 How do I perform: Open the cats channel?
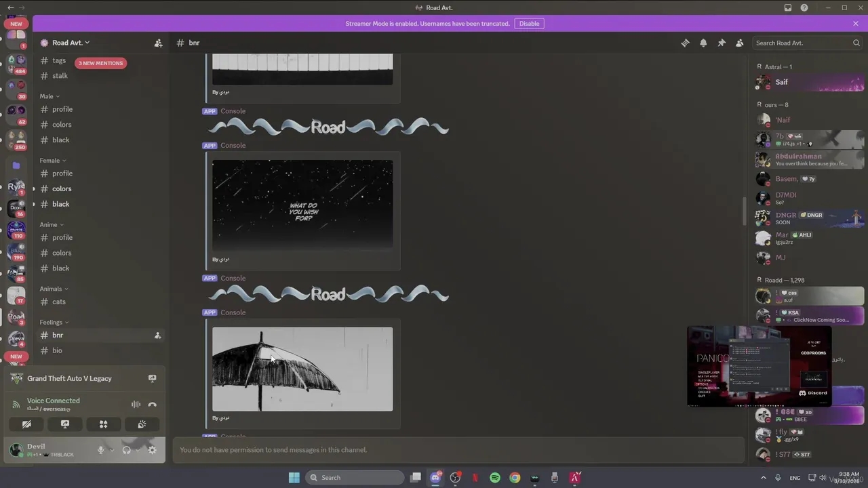click(x=100, y=302)
